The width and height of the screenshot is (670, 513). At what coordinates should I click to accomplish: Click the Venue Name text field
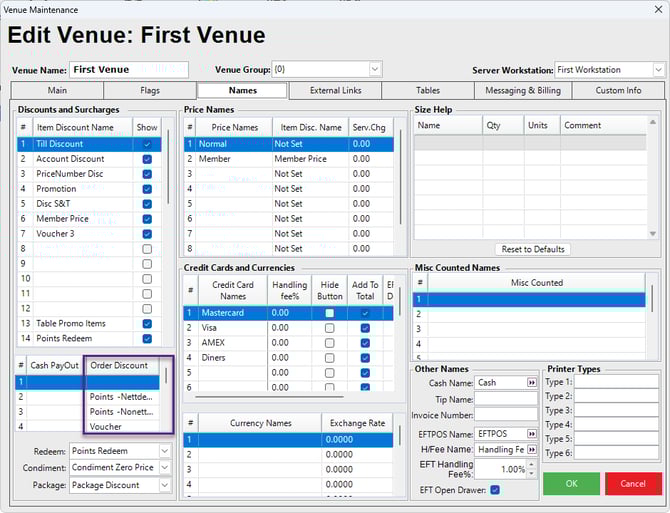pos(128,70)
